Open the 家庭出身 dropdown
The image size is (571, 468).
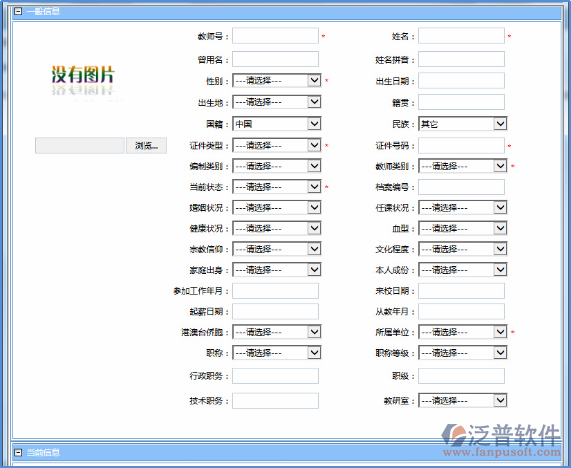[277, 270]
